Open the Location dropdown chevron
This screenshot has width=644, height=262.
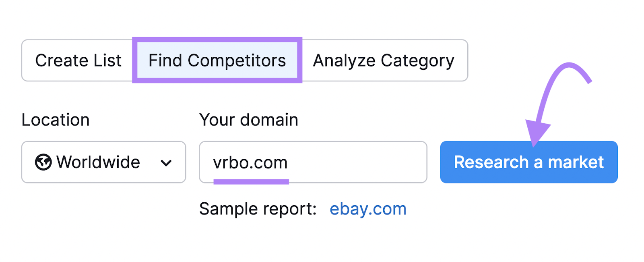coord(166,162)
